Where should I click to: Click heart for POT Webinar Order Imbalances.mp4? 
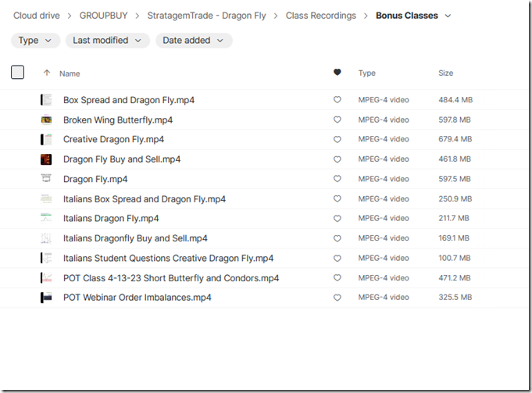337,298
